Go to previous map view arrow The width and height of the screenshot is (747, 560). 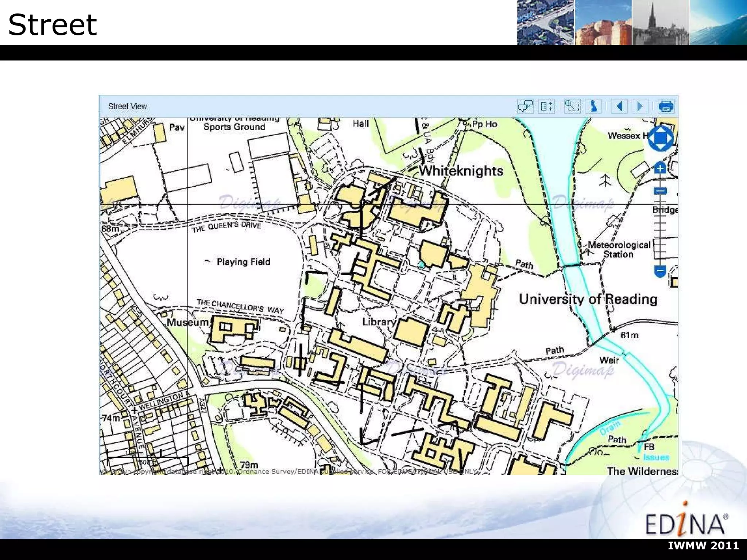click(x=619, y=106)
